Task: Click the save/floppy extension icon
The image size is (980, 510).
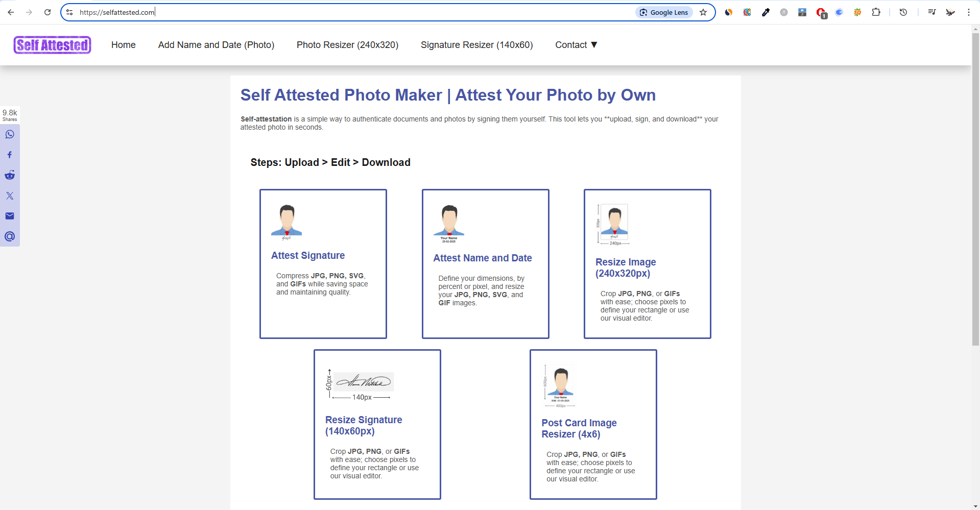Action: pyautogui.click(x=802, y=12)
